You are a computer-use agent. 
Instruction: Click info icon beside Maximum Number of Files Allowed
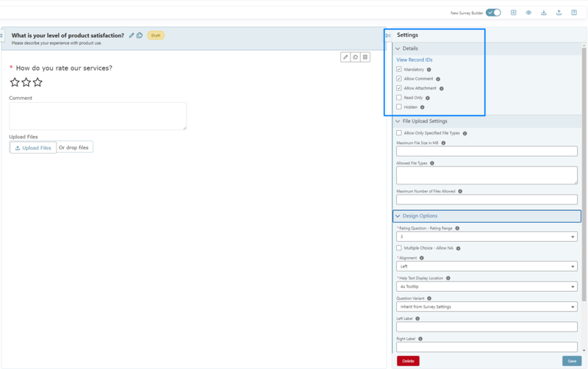click(x=460, y=191)
